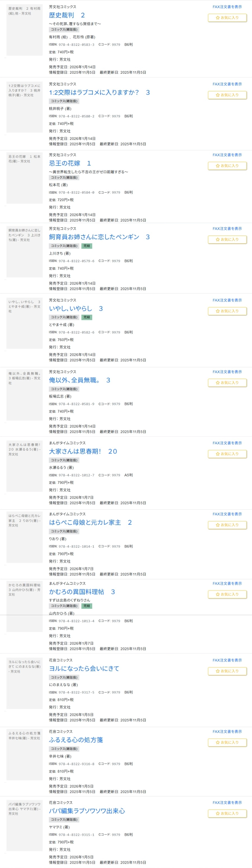
Task: Add はらぺこ母娘と元カレ家主 2 to favorites
Action: coord(227,525)
